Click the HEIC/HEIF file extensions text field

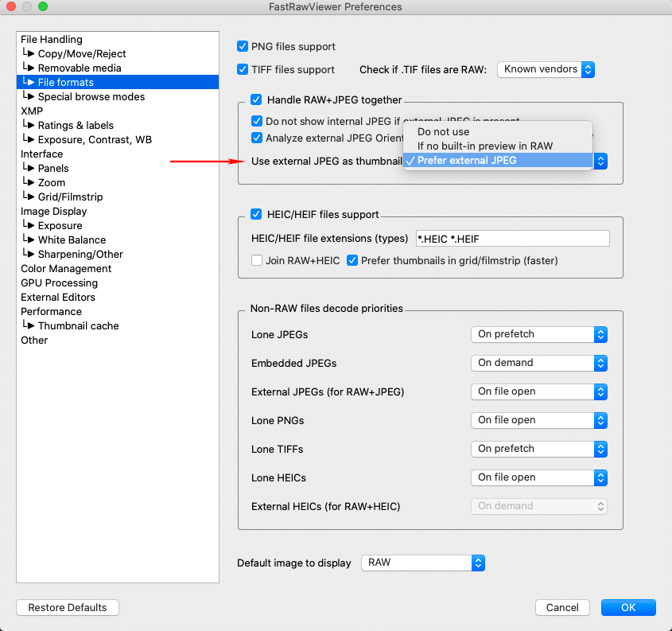pos(511,239)
